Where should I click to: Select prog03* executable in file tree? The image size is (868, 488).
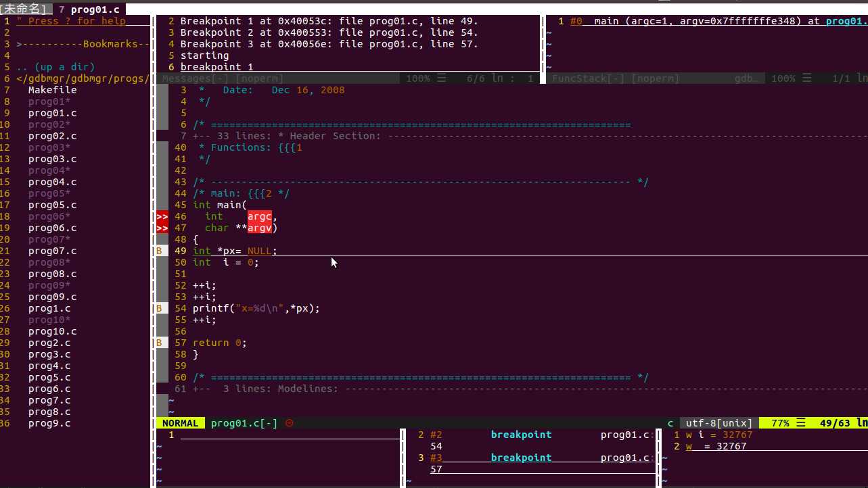click(49, 147)
